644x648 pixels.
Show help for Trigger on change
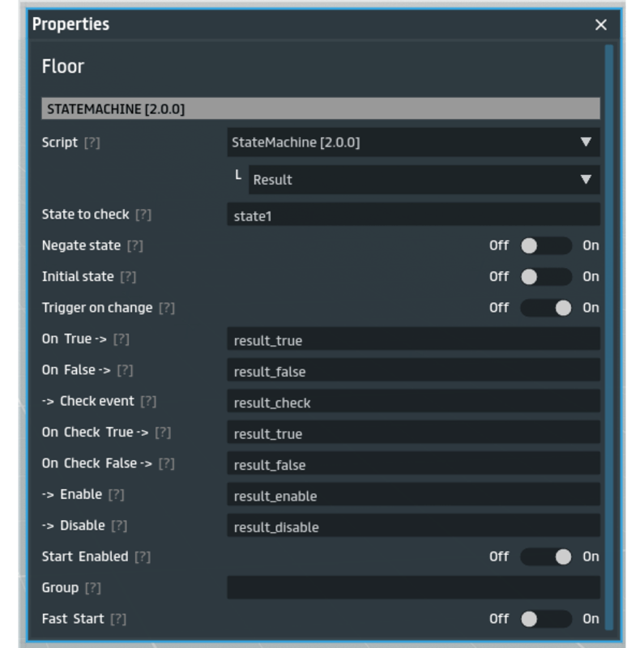[x=166, y=308]
